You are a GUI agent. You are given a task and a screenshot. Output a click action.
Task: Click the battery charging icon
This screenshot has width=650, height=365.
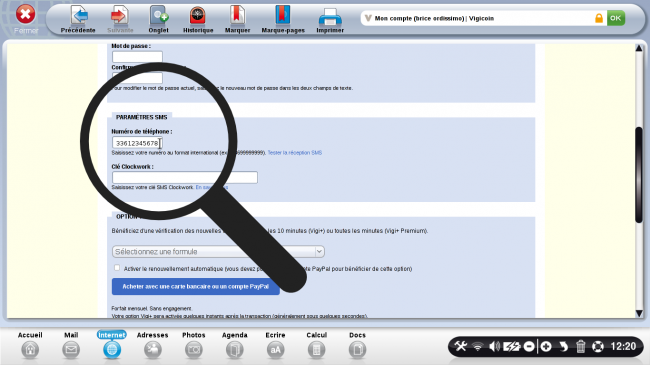pos(512,346)
